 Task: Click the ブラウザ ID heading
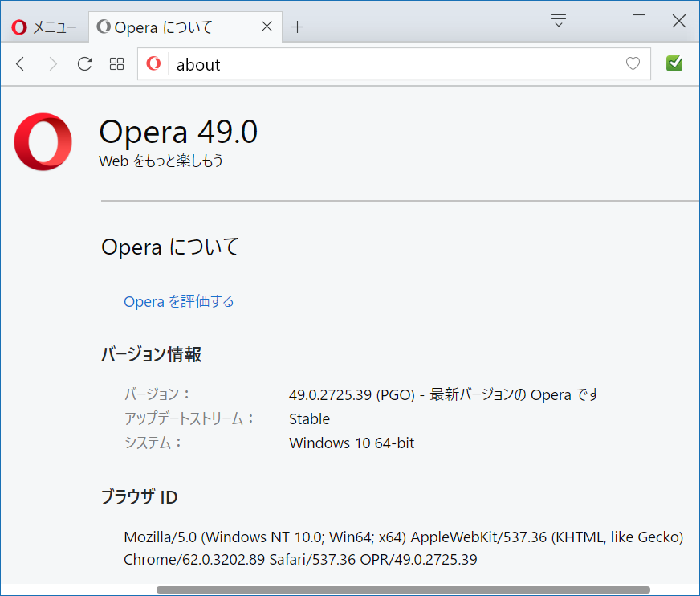(x=140, y=497)
